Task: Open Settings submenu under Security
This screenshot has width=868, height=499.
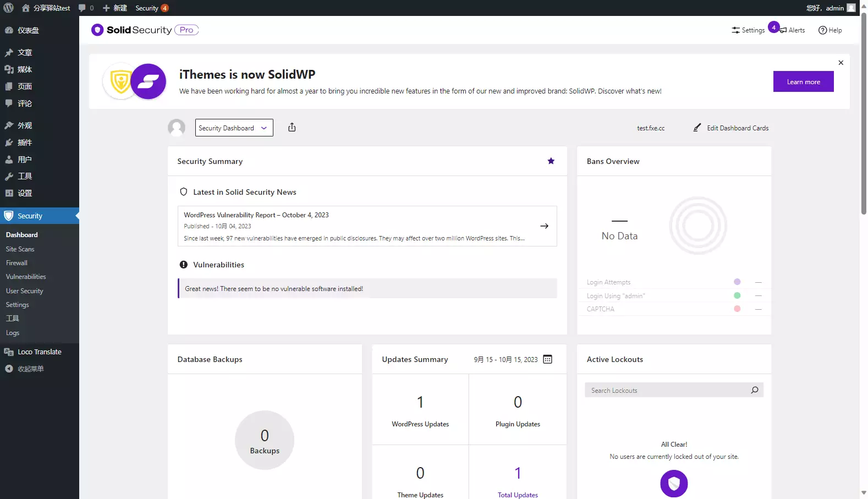Action: [18, 305]
